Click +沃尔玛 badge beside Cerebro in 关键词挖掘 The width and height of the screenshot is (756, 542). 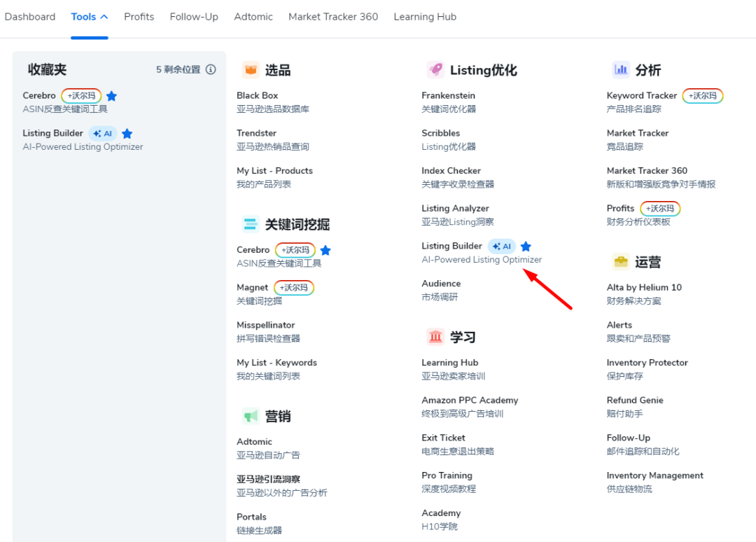295,250
